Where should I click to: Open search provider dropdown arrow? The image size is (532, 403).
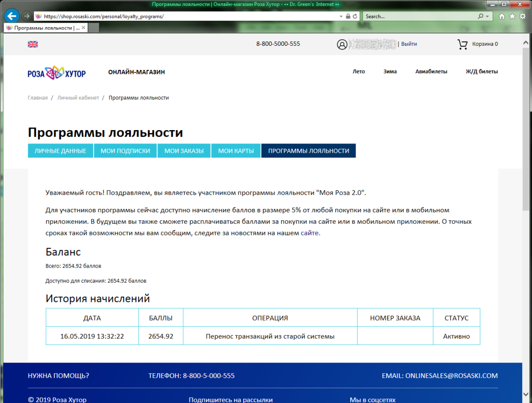(487, 16)
